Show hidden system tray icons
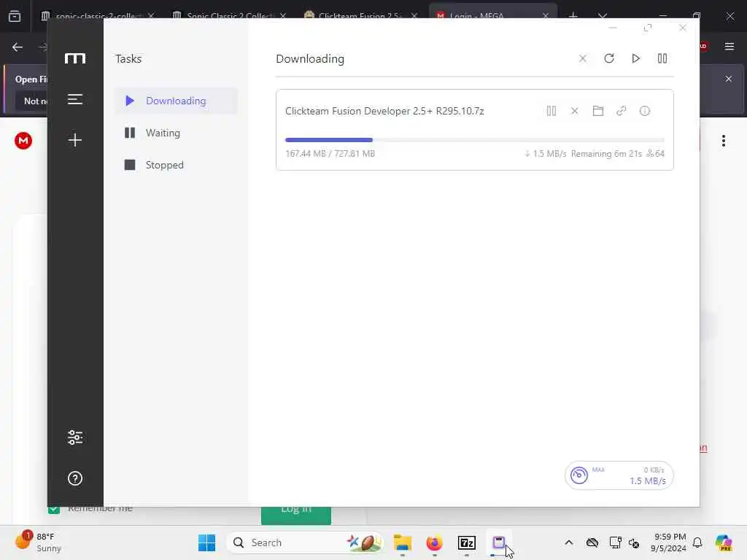 [569, 542]
